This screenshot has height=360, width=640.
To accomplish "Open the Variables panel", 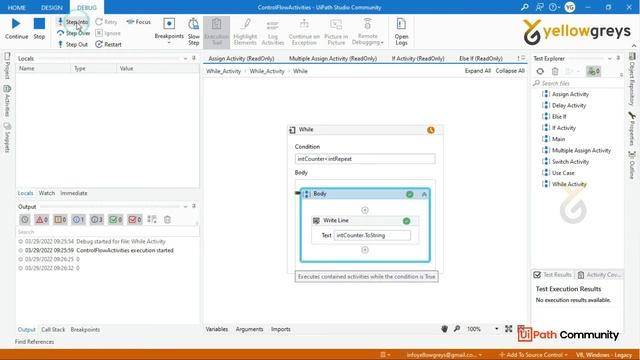I will point(217,329).
